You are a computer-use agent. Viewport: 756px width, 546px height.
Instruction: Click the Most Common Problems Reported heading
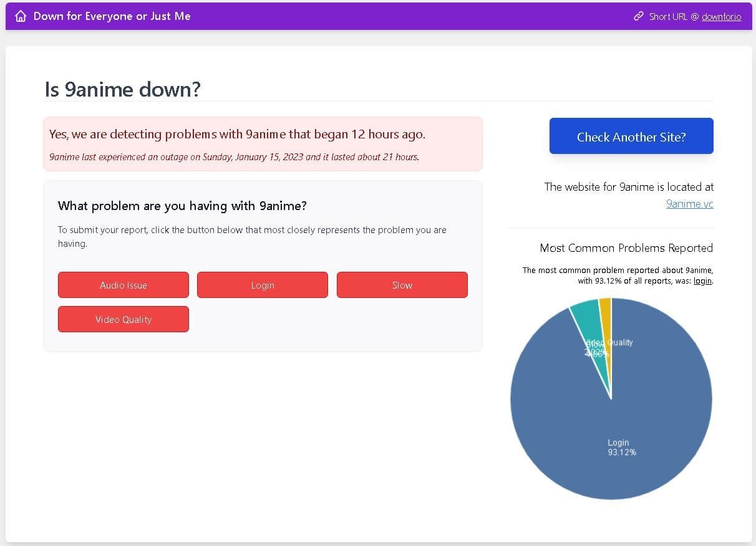click(626, 248)
